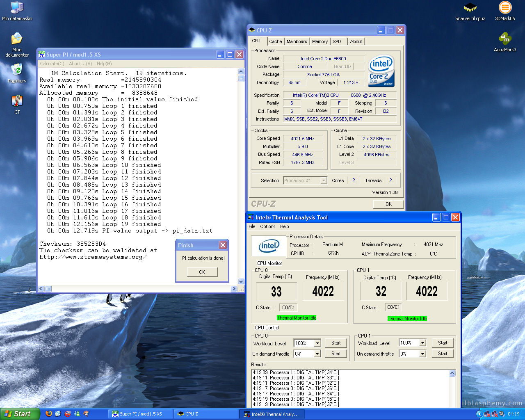Confirm the 'PI calculation is done' dialog with OK
This screenshot has height=420, width=525.
pos(202,272)
